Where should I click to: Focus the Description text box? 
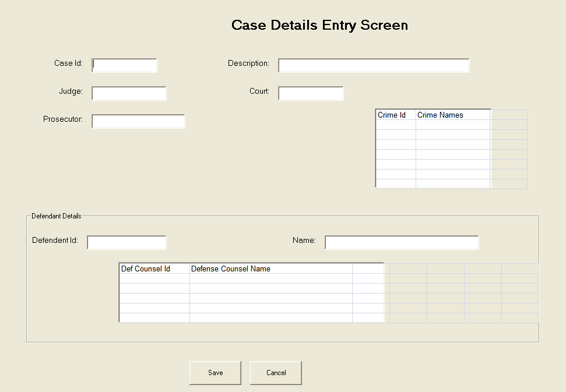pos(373,65)
